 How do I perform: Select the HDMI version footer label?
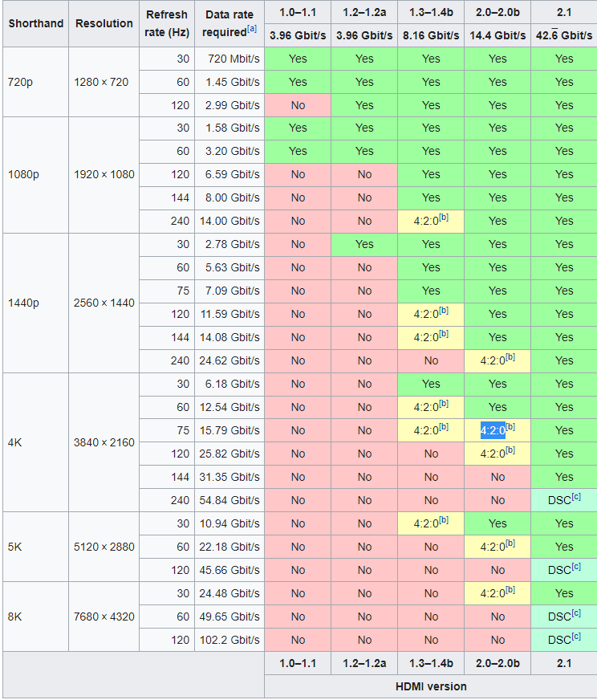pos(431,686)
